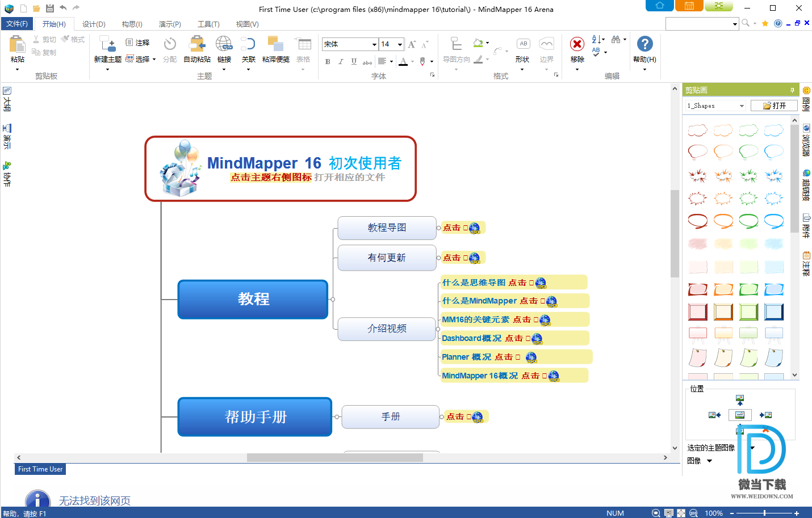
Task: Click the 注释 note button
Action: point(137,43)
